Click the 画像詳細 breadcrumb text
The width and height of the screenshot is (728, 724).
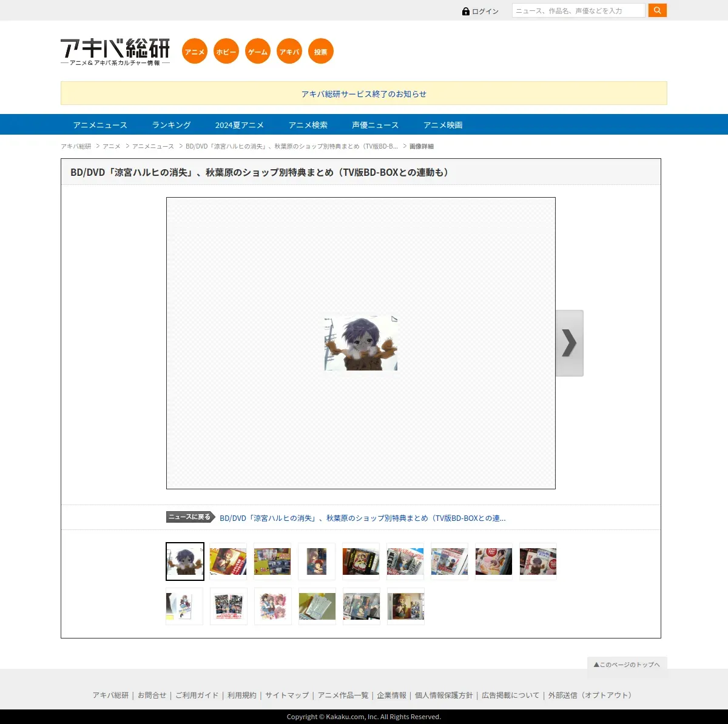pos(422,146)
